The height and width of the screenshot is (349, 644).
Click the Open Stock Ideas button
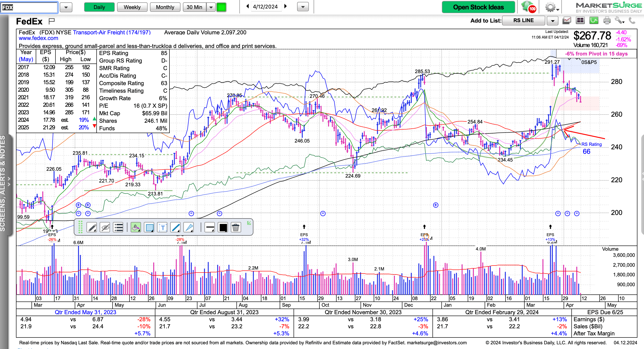coord(478,7)
